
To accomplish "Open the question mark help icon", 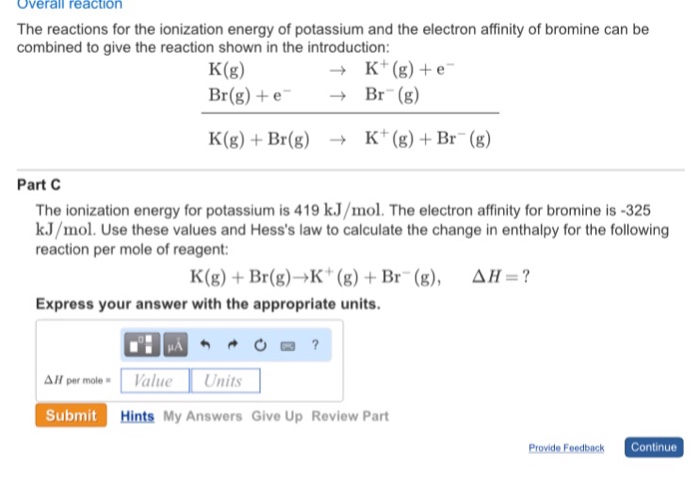I will (x=314, y=346).
